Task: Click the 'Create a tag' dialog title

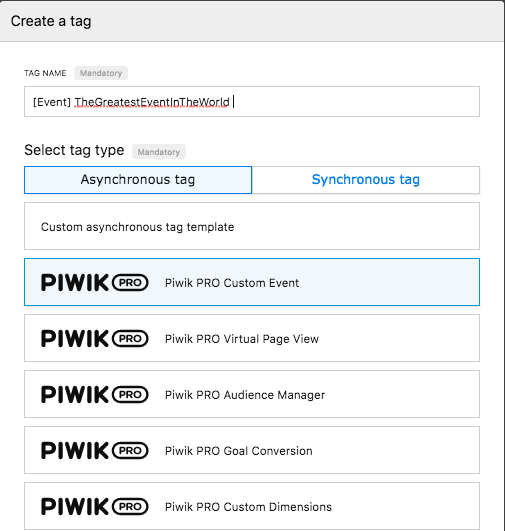Action: click(x=51, y=21)
